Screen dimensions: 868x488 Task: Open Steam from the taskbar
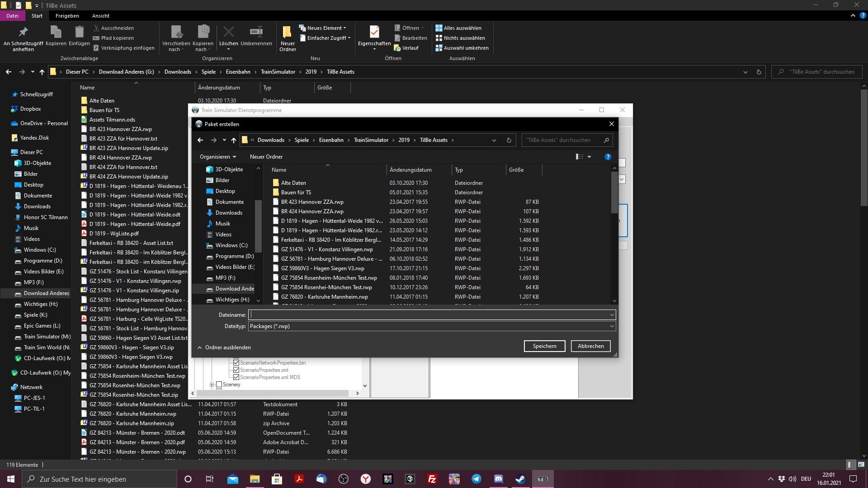pos(520,479)
